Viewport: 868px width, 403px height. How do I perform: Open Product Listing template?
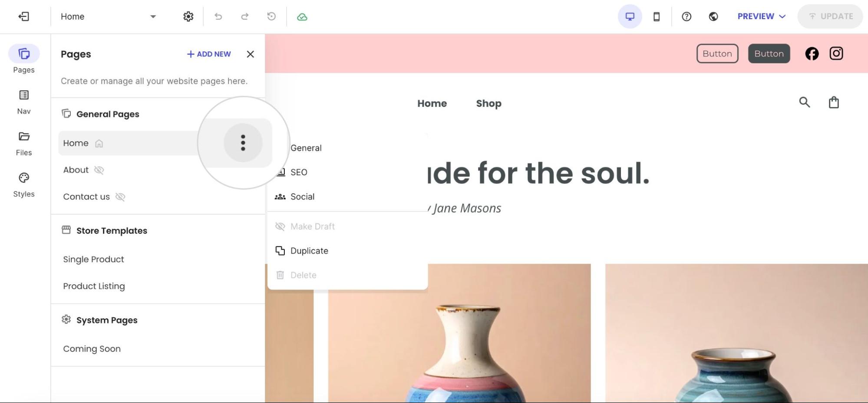point(94,286)
